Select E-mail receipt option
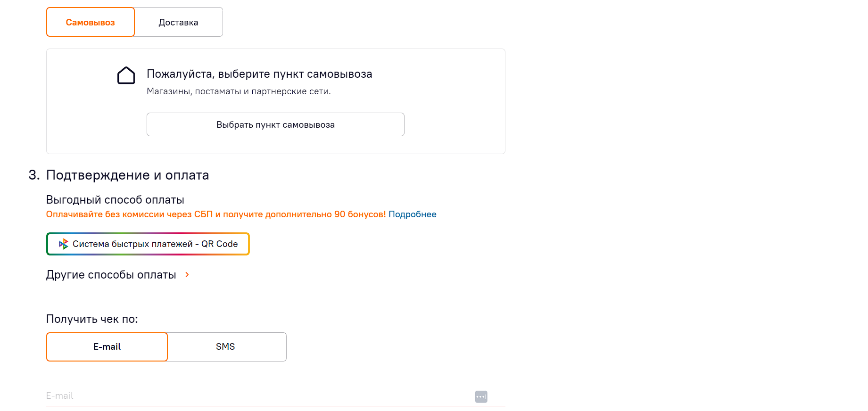868x411 pixels. 107,347
